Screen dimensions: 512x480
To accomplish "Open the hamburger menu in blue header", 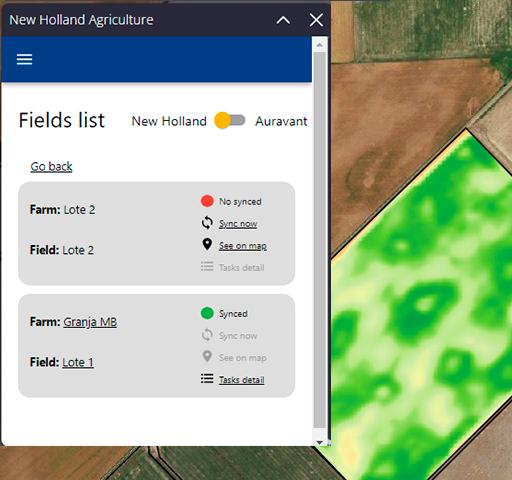I will point(24,60).
